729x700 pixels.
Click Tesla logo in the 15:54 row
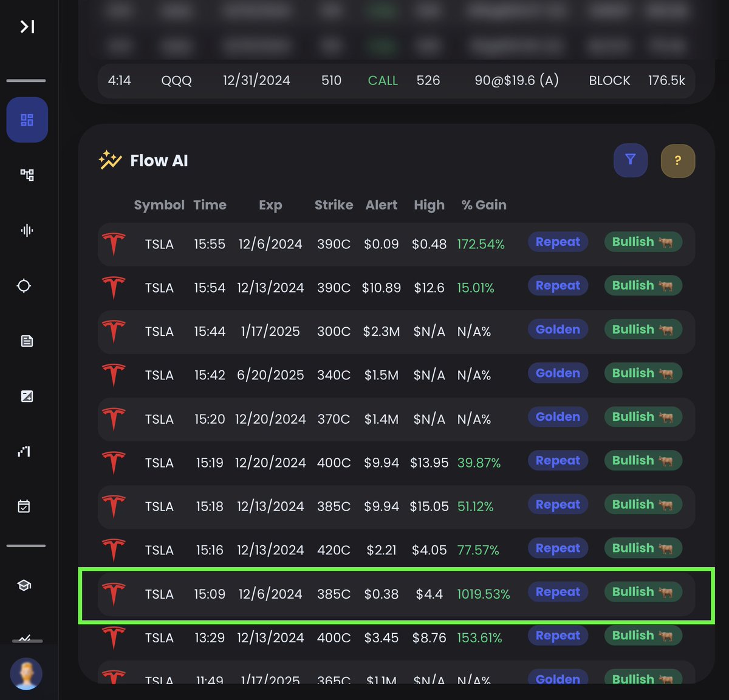pyautogui.click(x=114, y=288)
